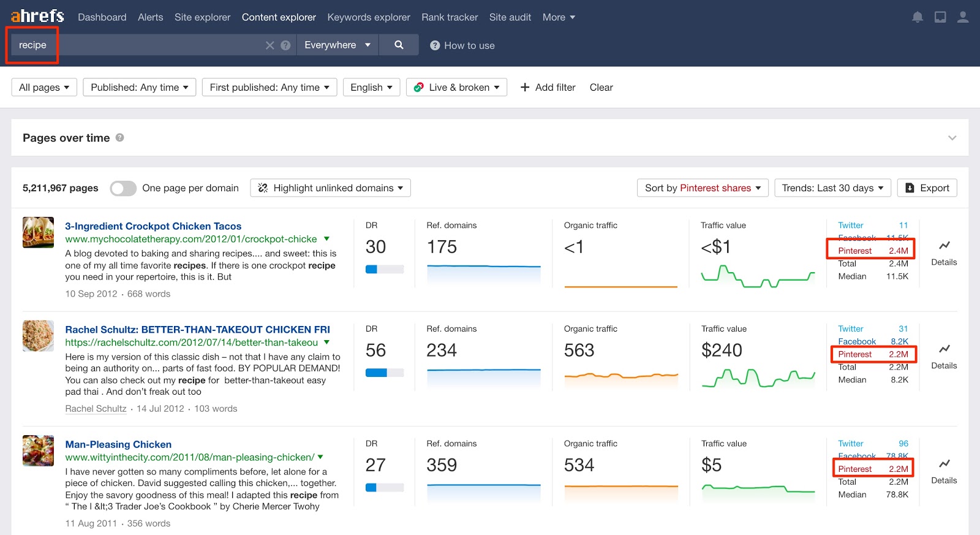Open Man-Pleasing Chicken title link
Screen dimensions: 980x535
[x=118, y=444]
